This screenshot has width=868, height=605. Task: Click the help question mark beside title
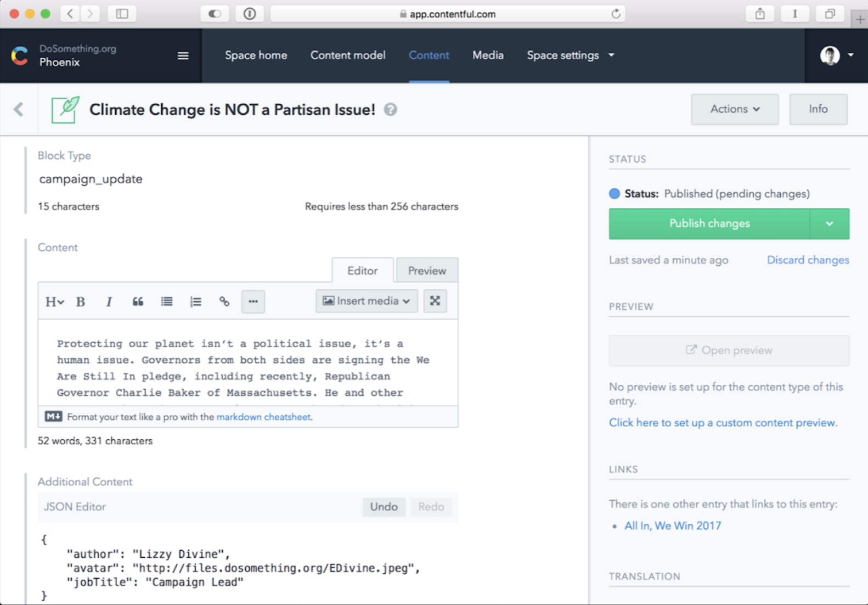pyautogui.click(x=390, y=110)
